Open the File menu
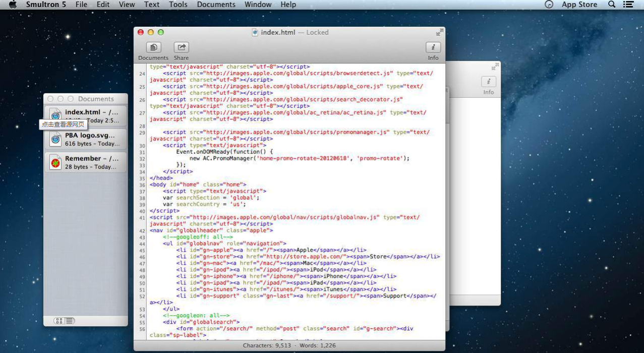The height and width of the screenshot is (353, 644). tap(81, 5)
